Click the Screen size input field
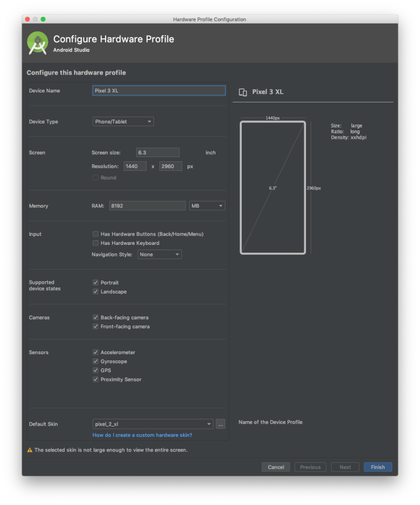420x505 pixels. pyautogui.click(x=158, y=152)
